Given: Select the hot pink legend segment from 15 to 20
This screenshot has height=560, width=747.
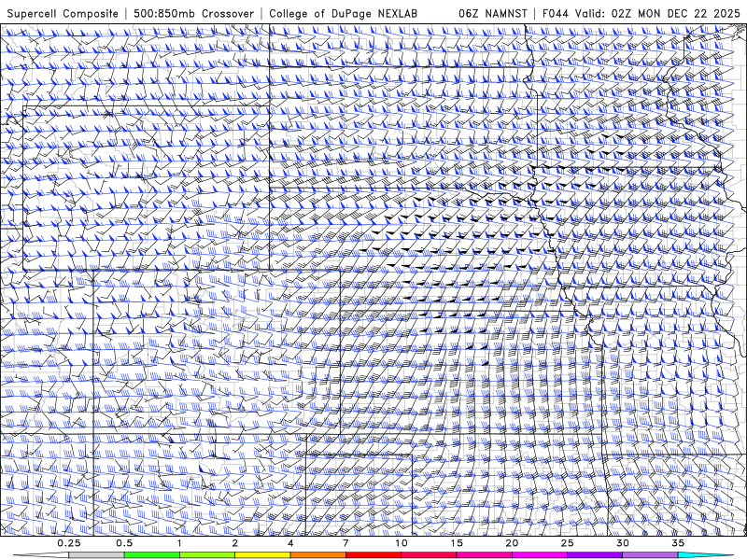Looking at the screenshot, I should click(x=484, y=555).
